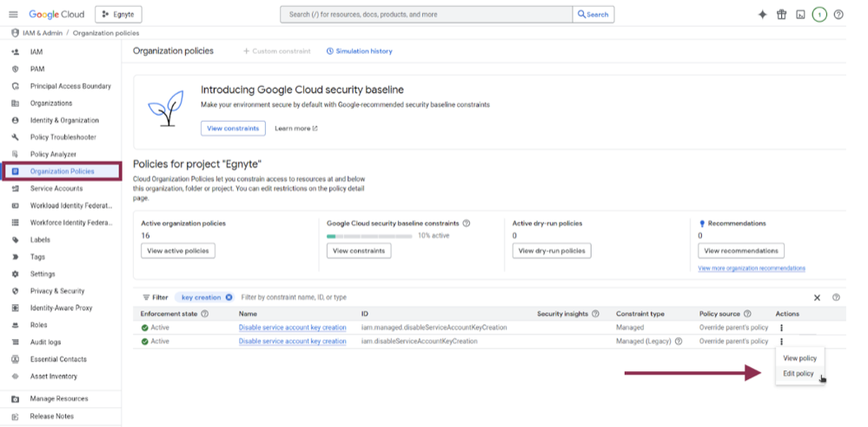Click the Custom constraint button

tap(277, 51)
